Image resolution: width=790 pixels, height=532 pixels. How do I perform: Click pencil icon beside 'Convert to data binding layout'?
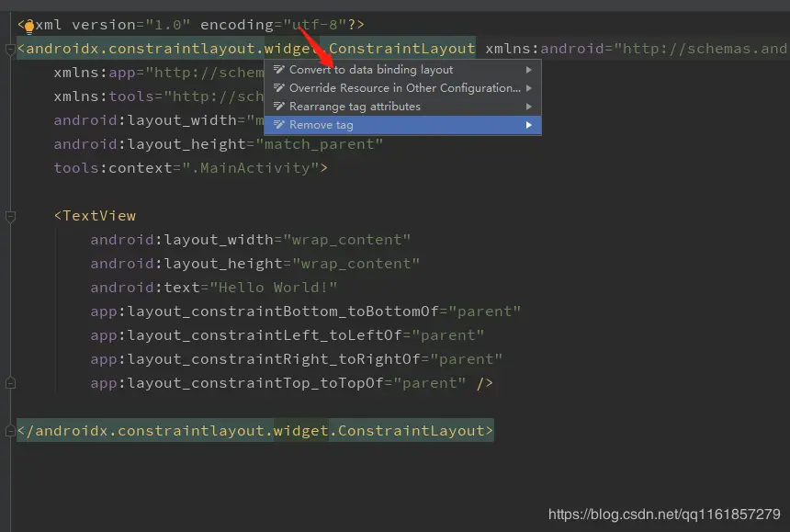[278, 69]
